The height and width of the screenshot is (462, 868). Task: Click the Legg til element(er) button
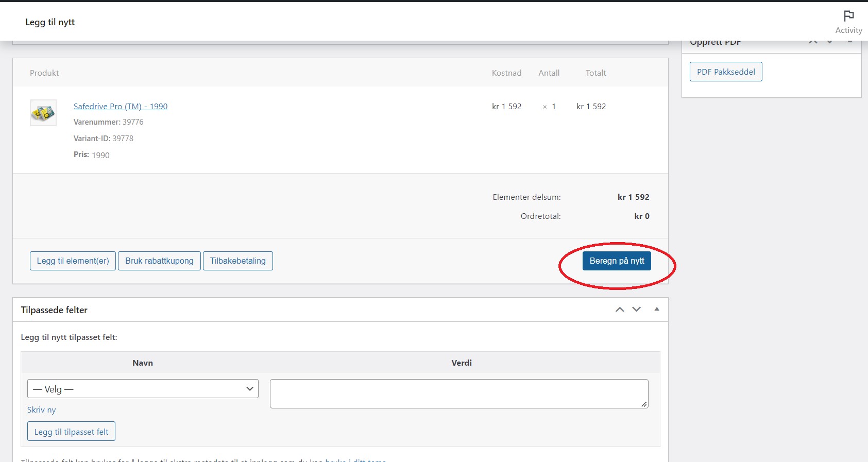click(x=73, y=261)
